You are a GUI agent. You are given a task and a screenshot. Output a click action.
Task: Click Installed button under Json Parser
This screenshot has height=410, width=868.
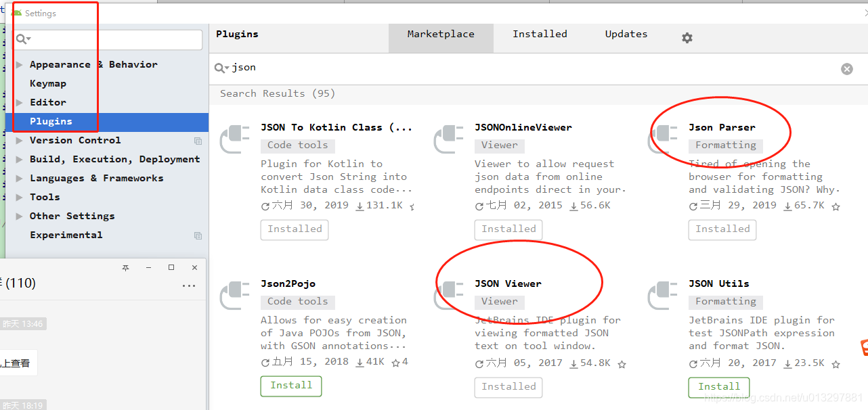click(722, 229)
